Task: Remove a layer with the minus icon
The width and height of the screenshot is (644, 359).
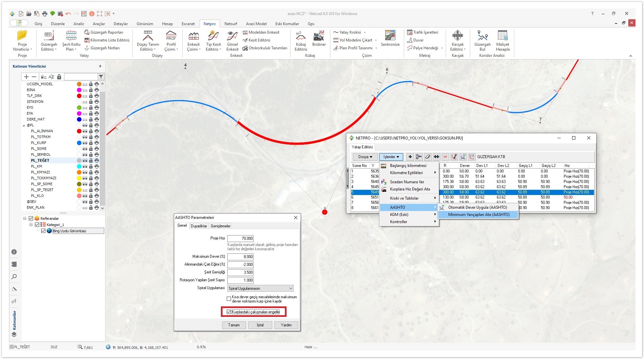Action: coord(34,77)
